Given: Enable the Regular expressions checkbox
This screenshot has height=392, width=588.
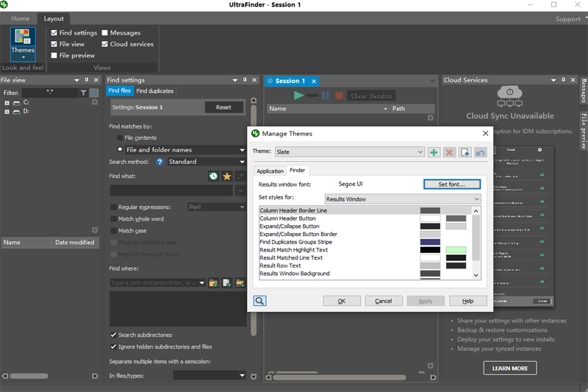Looking at the screenshot, I should click(114, 207).
